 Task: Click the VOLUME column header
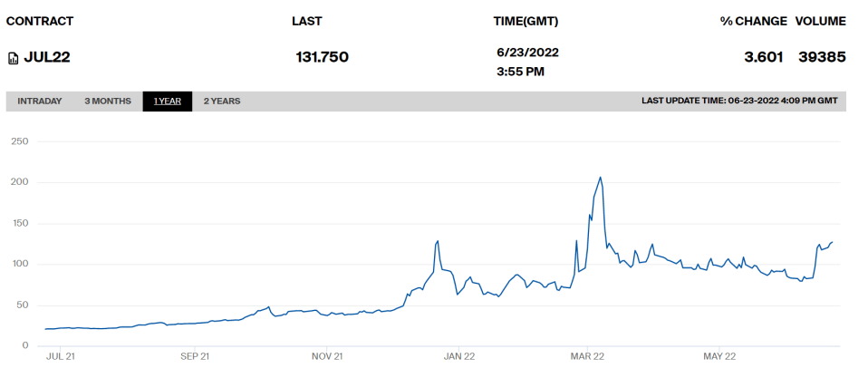(x=821, y=22)
